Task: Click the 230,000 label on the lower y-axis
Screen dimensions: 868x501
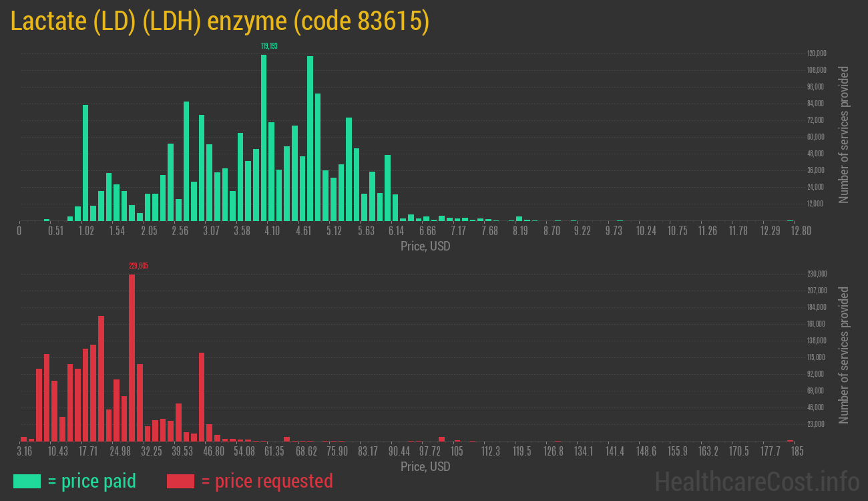Action: point(817,274)
